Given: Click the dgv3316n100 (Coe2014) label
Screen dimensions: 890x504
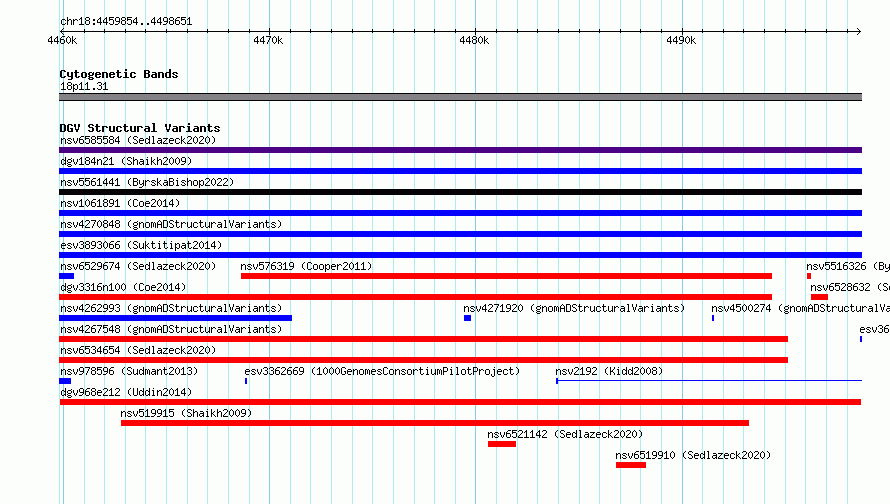Looking at the screenshot, I should click(123, 287).
